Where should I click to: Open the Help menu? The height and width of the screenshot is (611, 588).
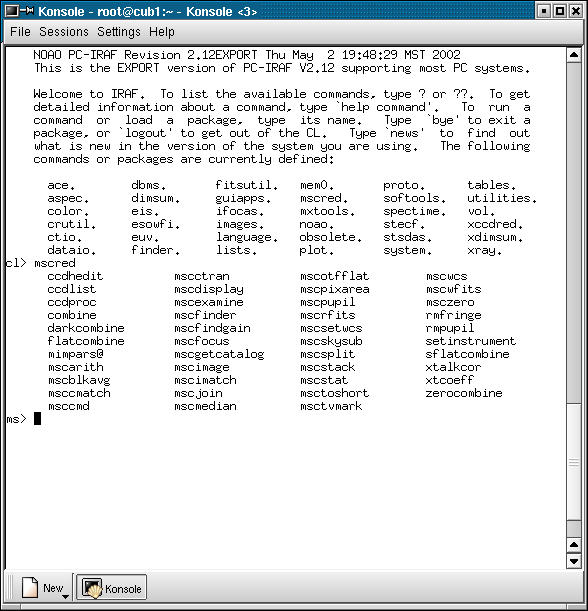162,32
